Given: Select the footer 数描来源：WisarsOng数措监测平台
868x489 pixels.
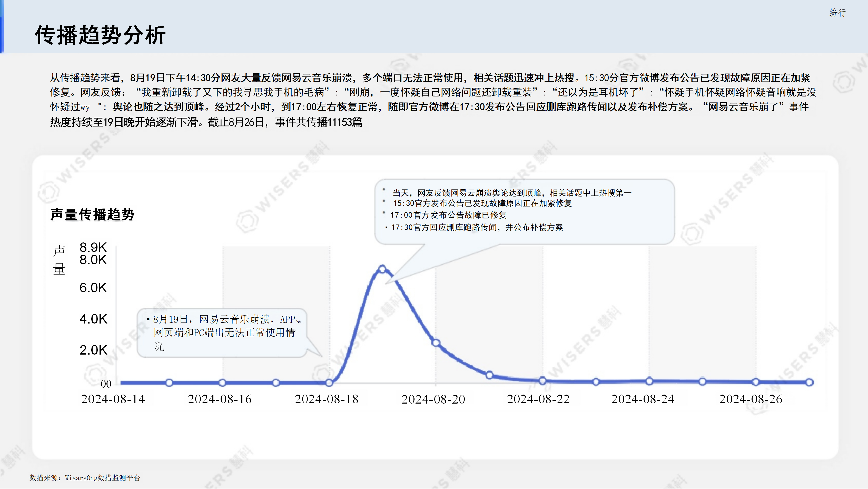Looking at the screenshot, I should (85, 477).
